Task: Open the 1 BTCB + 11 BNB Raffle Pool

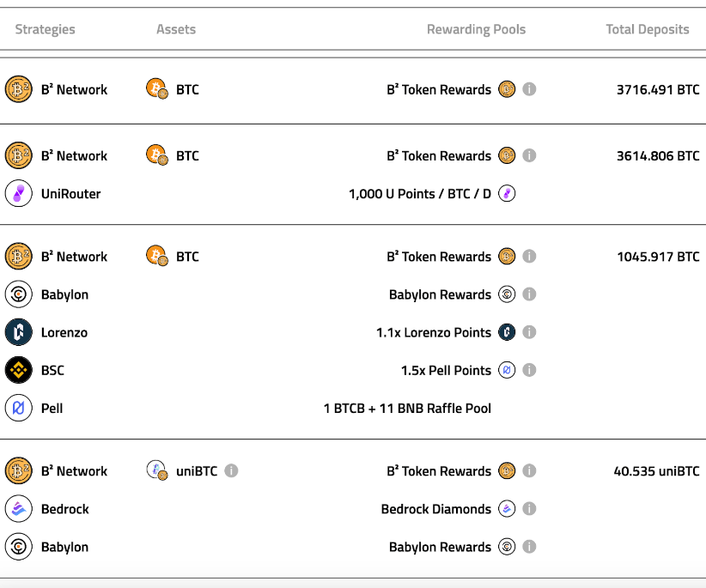Action: point(407,409)
